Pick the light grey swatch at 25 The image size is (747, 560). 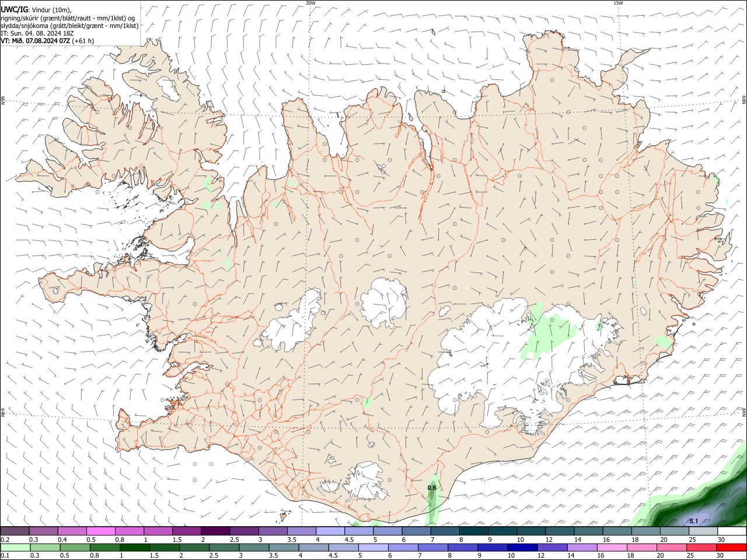coord(703,531)
